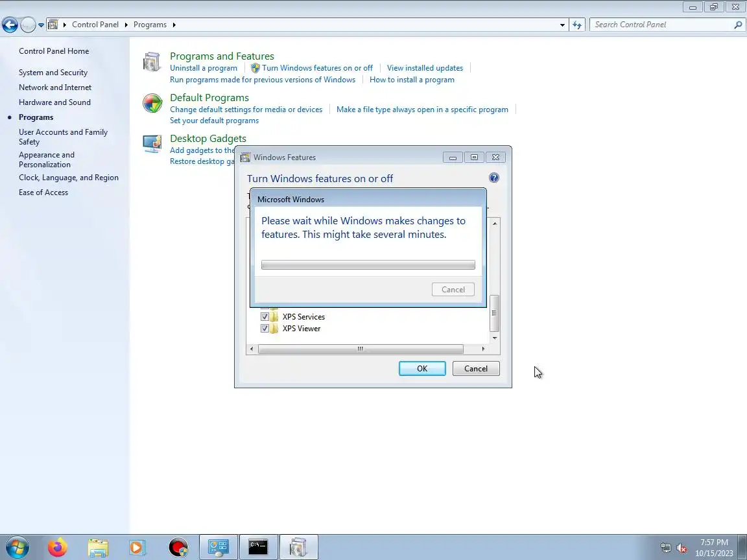This screenshot has height=560, width=747.
Task: Click the Windows Features title bar icon
Action: pos(245,157)
